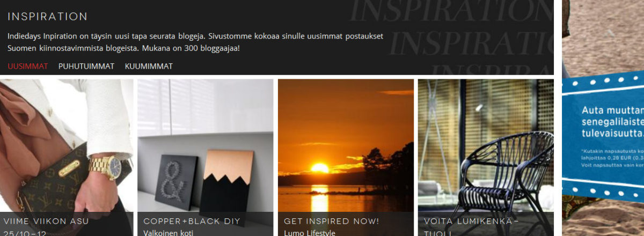Click the large italic INSPIRATION watermark text
Viewport: 644px width, 236px height.
(451, 12)
